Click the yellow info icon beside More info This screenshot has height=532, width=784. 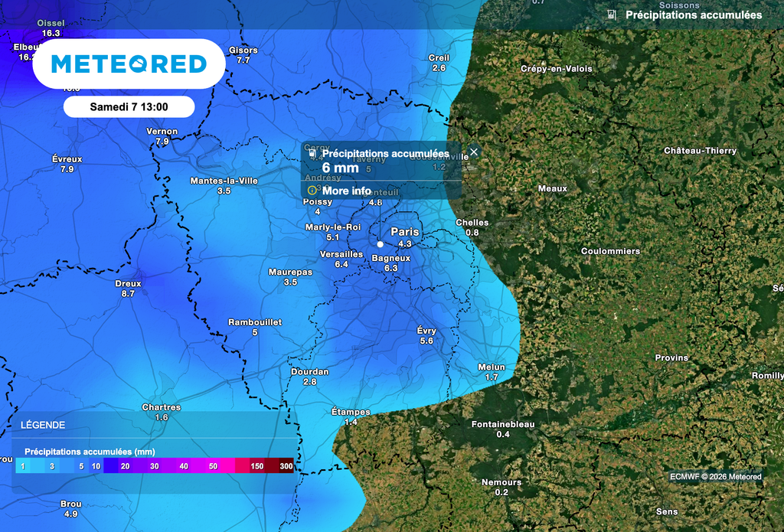click(312, 191)
